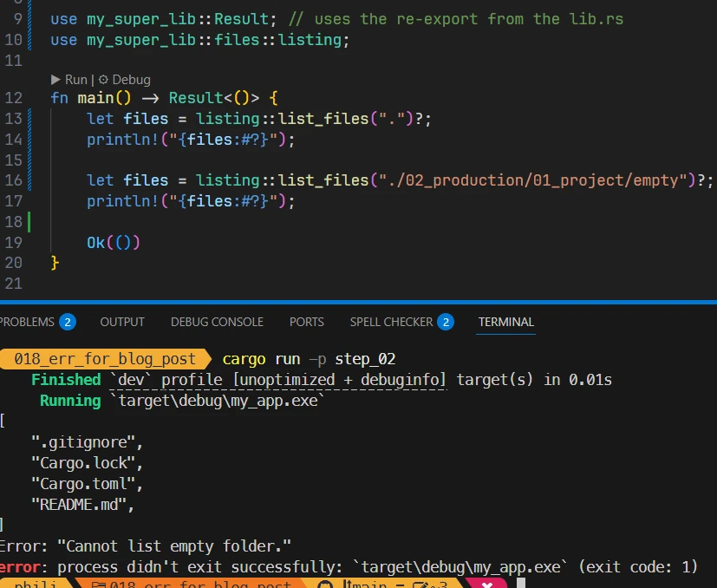Click the Ok(()) return expression

click(x=113, y=243)
